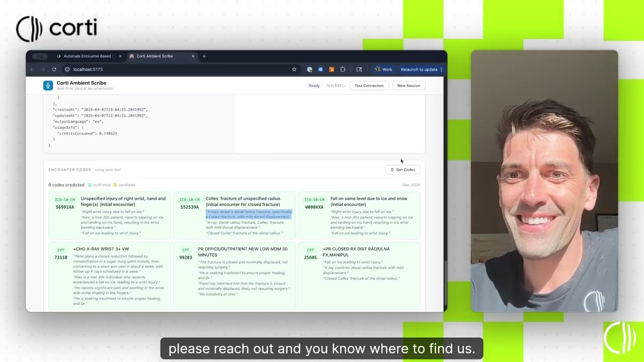644x362 pixels.
Task: Bookmark this page with the star icon
Action: pos(294,69)
